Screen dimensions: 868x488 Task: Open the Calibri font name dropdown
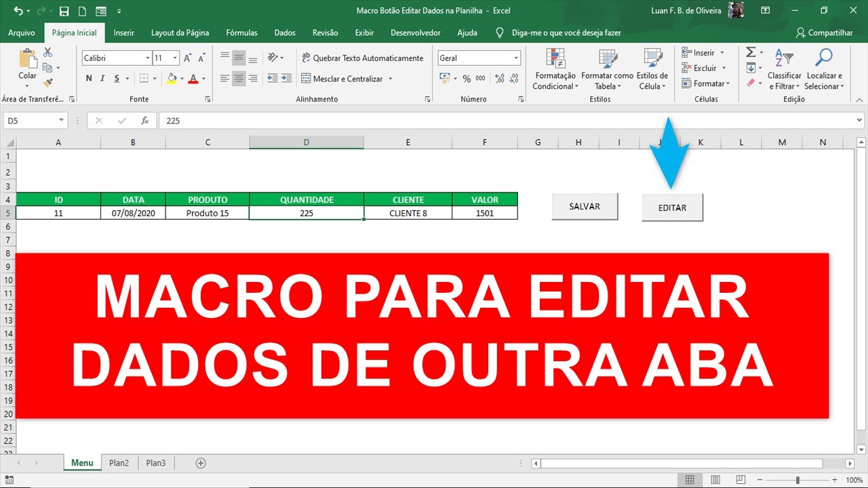(147, 58)
